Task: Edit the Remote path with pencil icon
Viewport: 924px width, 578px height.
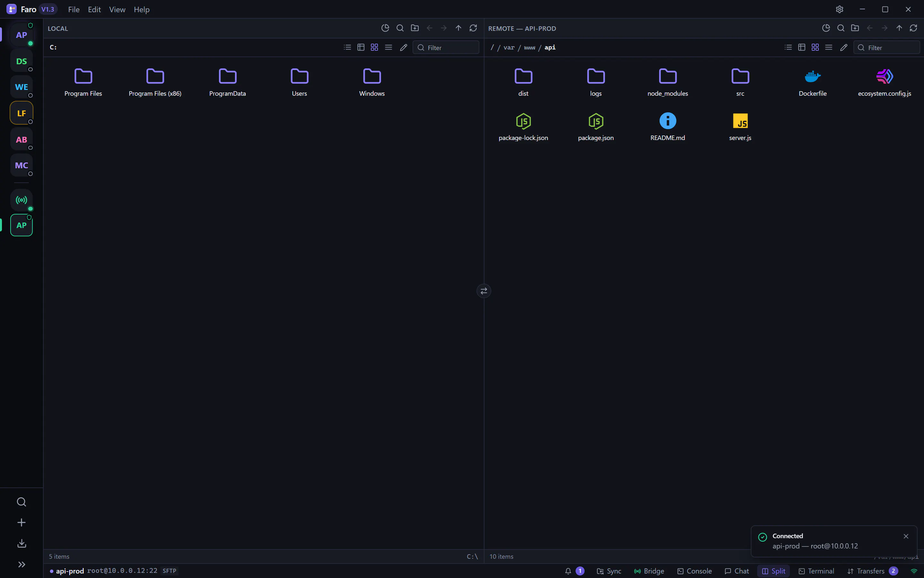Action: tap(844, 48)
